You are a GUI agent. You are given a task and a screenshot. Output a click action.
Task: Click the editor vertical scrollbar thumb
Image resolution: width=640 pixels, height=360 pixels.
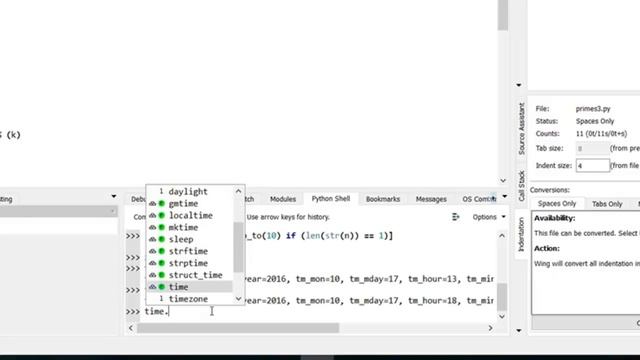503,15
